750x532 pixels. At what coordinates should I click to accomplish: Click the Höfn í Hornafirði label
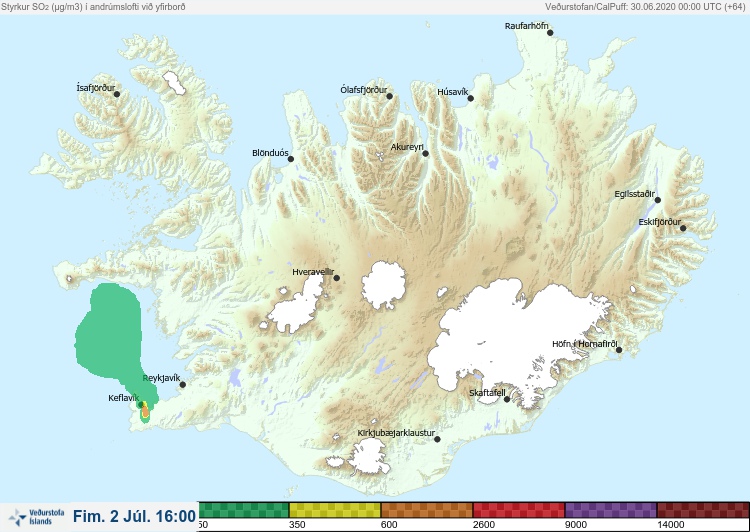click(x=585, y=344)
